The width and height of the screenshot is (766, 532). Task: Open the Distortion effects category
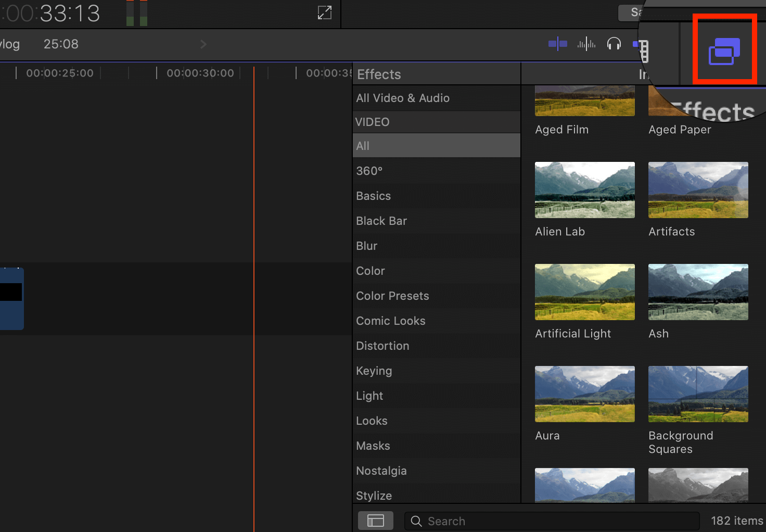click(x=437, y=346)
